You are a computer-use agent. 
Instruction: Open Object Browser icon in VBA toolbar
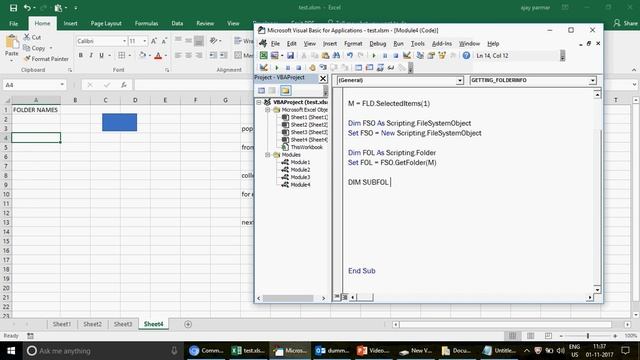pos(442,56)
